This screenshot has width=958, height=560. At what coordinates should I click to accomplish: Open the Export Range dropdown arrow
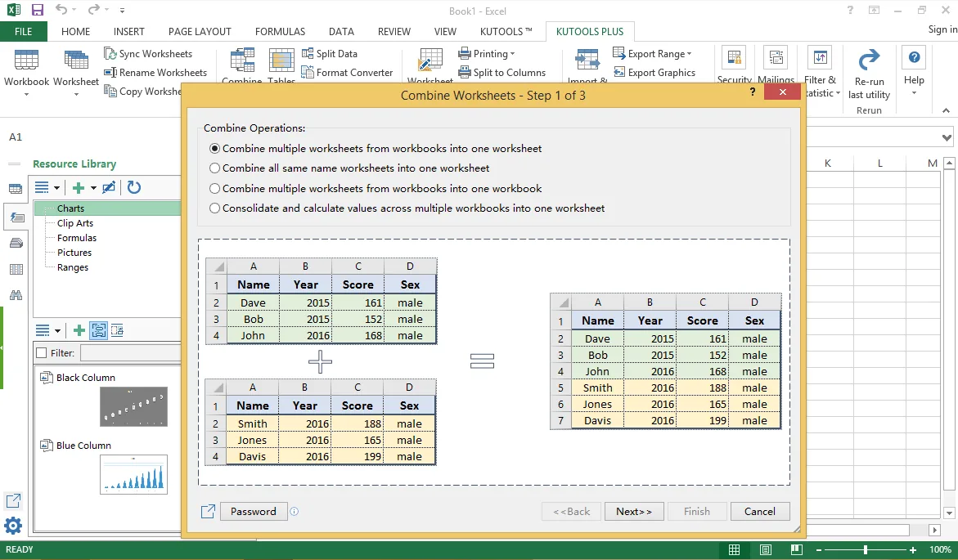[x=689, y=54]
